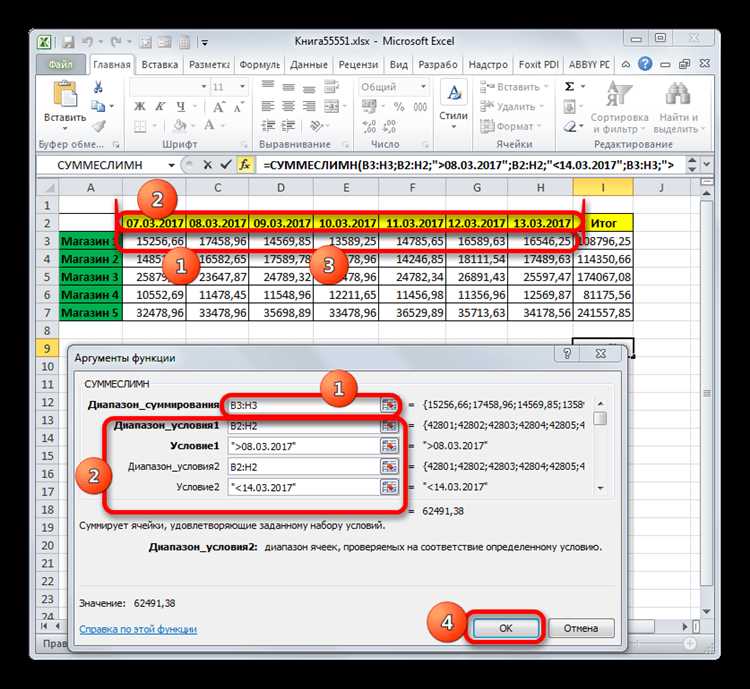This screenshot has height=689, width=750.
Task: Click the Save icon in quick access toolbar
Action: click(x=68, y=42)
